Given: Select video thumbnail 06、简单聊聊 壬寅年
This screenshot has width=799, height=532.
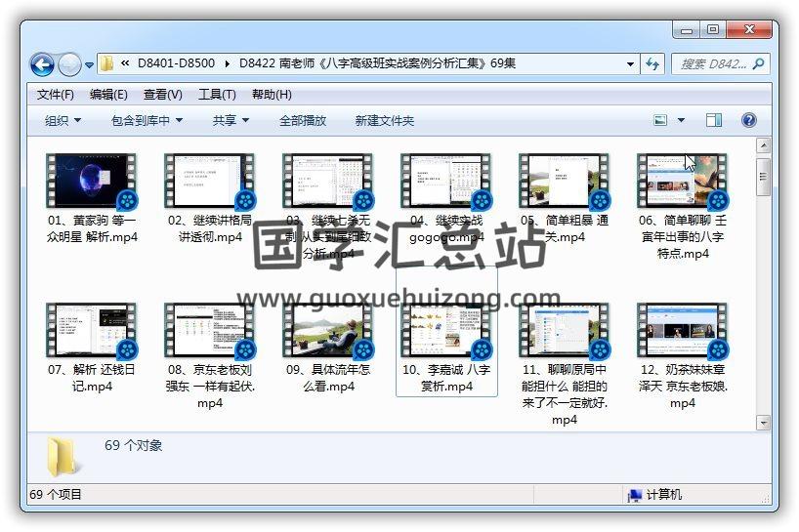Looking at the screenshot, I should [683, 182].
